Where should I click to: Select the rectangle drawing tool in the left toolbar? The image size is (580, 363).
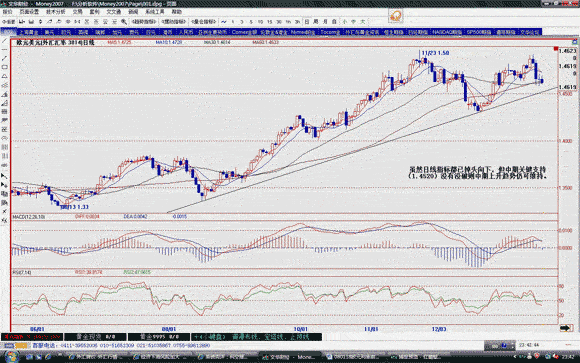4,67
